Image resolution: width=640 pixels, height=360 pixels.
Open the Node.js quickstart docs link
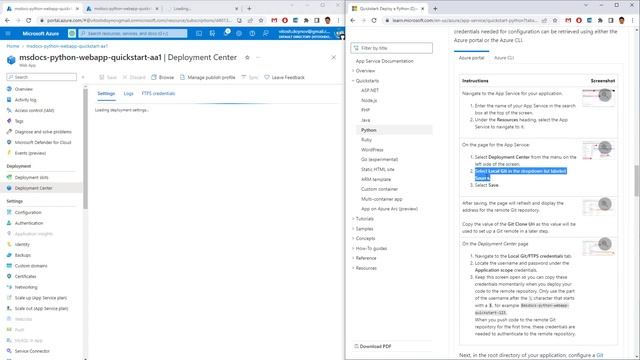coord(369,100)
